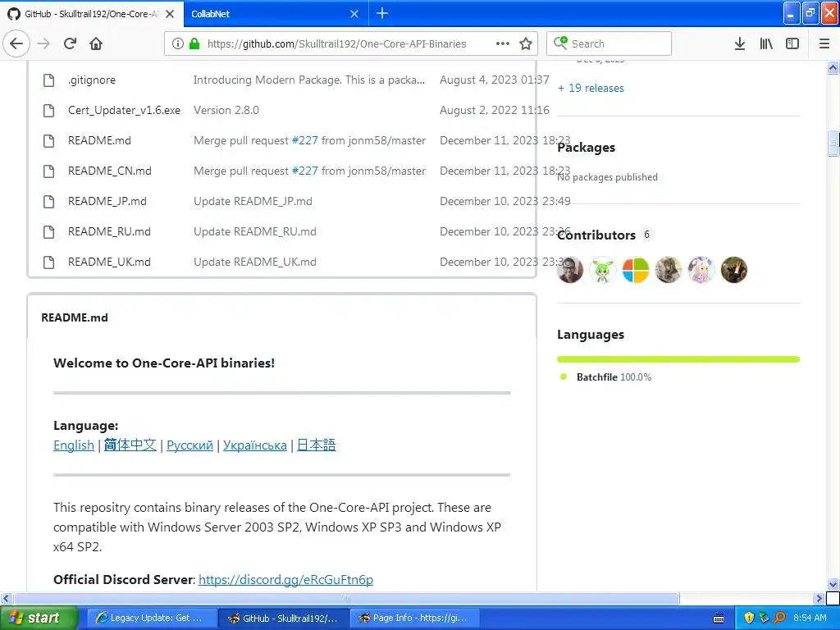Select 简体中文 README language link
The image size is (840, 630).
pyautogui.click(x=130, y=445)
